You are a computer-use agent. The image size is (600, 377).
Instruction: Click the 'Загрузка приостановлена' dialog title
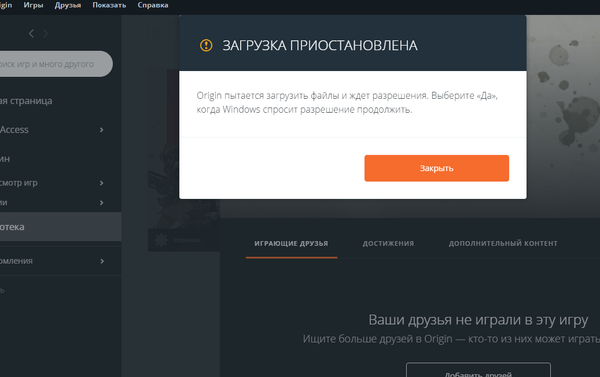tap(320, 46)
